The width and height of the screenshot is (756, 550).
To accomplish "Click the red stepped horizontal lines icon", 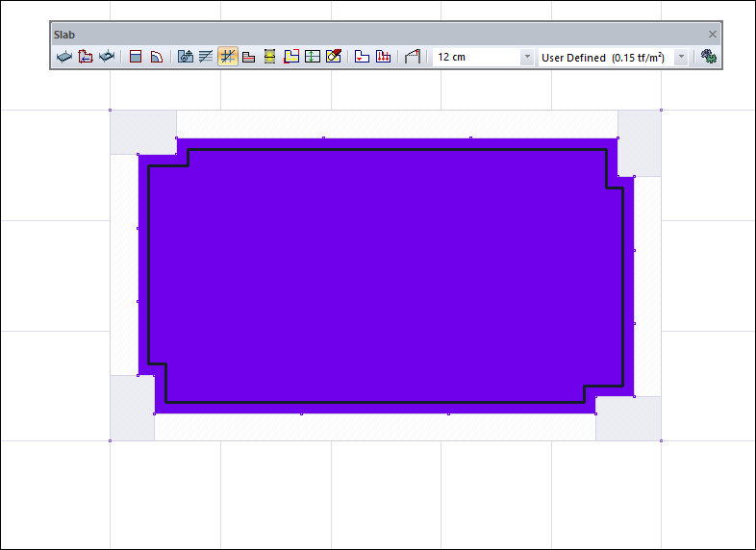I will (x=248, y=57).
